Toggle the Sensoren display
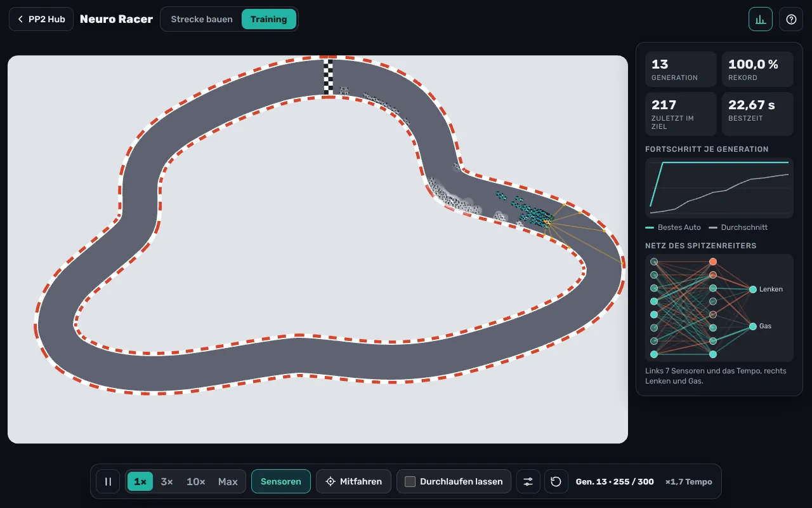 [x=281, y=481]
